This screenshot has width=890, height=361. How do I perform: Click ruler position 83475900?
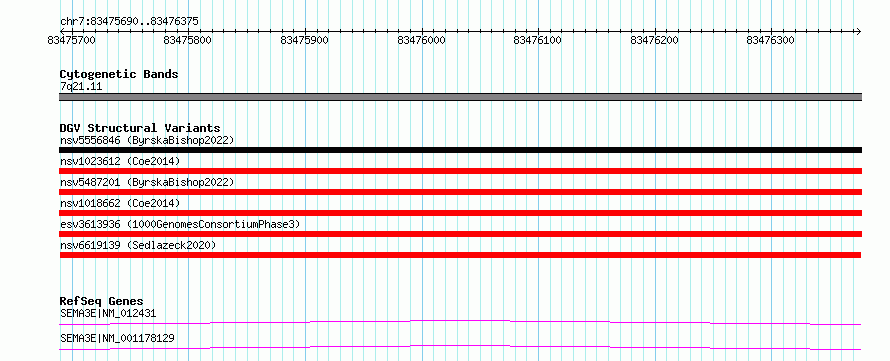point(305,40)
